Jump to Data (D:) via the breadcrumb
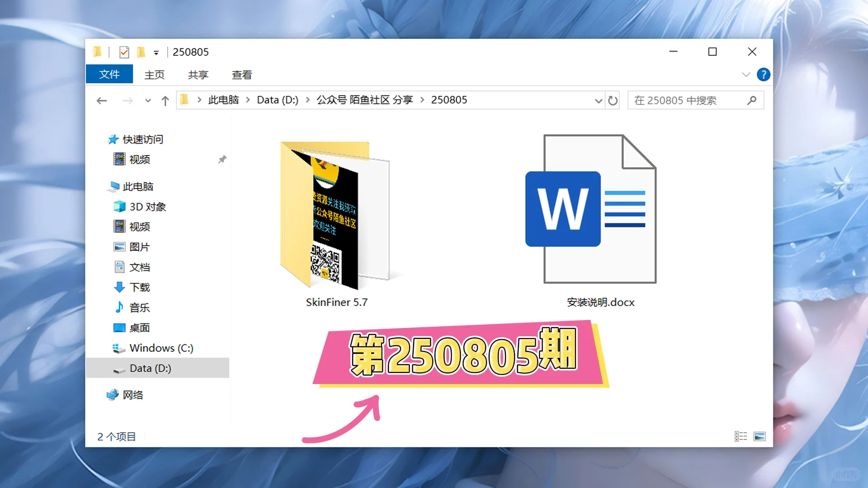 [x=277, y=100]
